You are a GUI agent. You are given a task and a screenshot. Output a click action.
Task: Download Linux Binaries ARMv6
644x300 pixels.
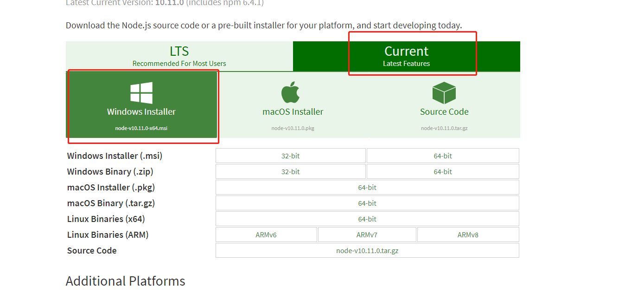266,235
